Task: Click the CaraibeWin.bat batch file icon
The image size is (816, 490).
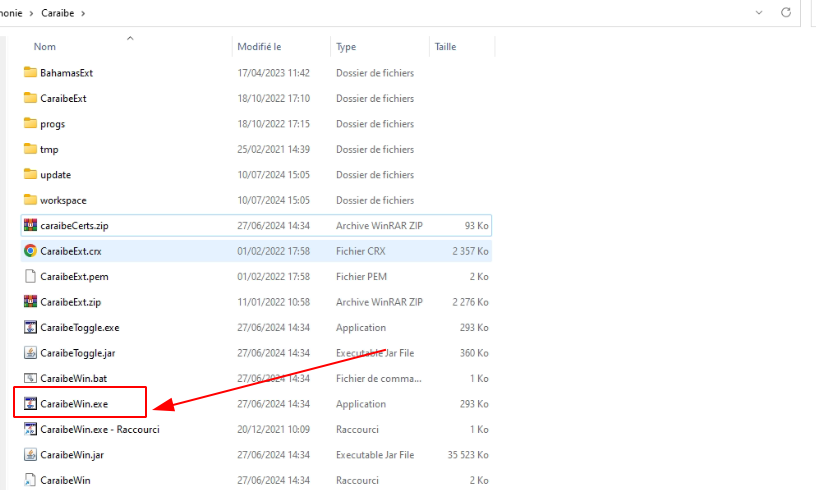Action: point(30,378)
